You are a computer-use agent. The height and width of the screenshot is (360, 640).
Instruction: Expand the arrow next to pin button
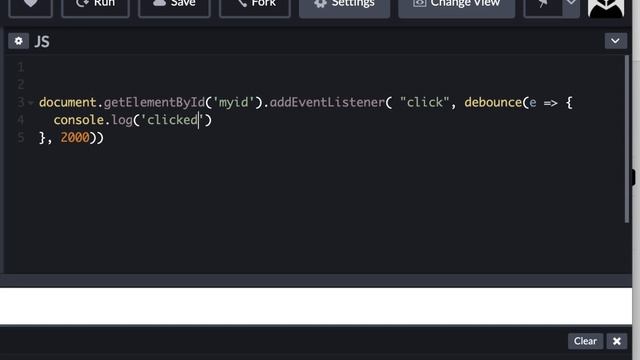click(571, 6)
